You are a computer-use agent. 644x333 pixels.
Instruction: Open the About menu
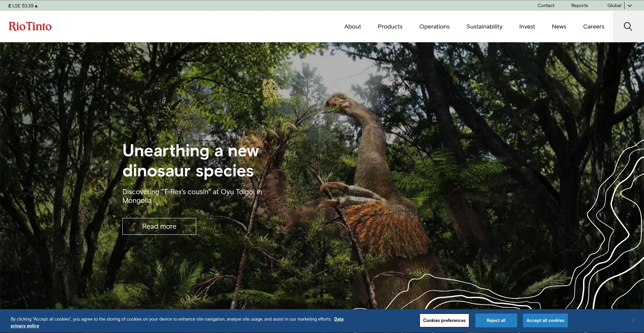coord(353,26)
